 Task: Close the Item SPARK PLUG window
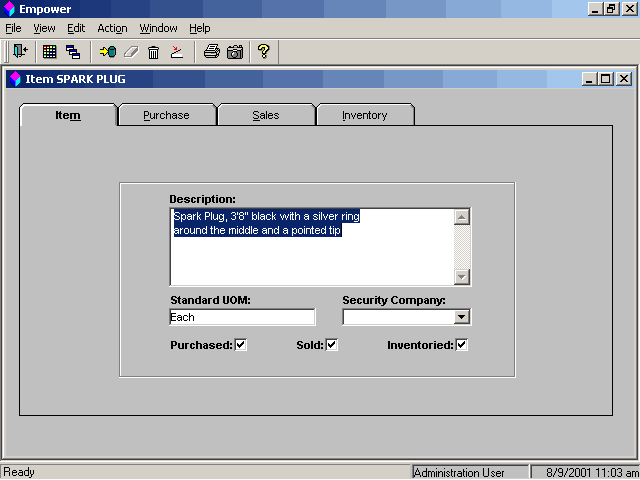tap(624, 79)
